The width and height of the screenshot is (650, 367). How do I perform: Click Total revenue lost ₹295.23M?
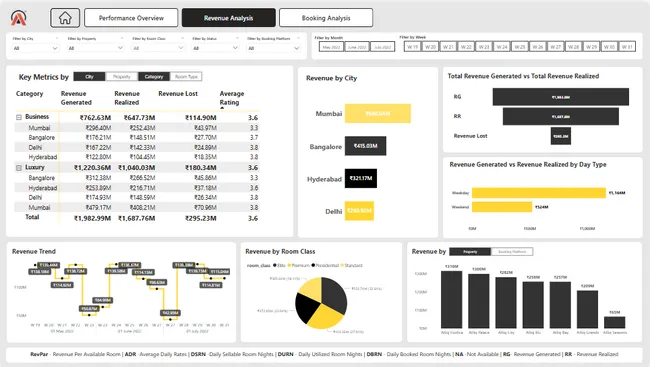point(201,219)
